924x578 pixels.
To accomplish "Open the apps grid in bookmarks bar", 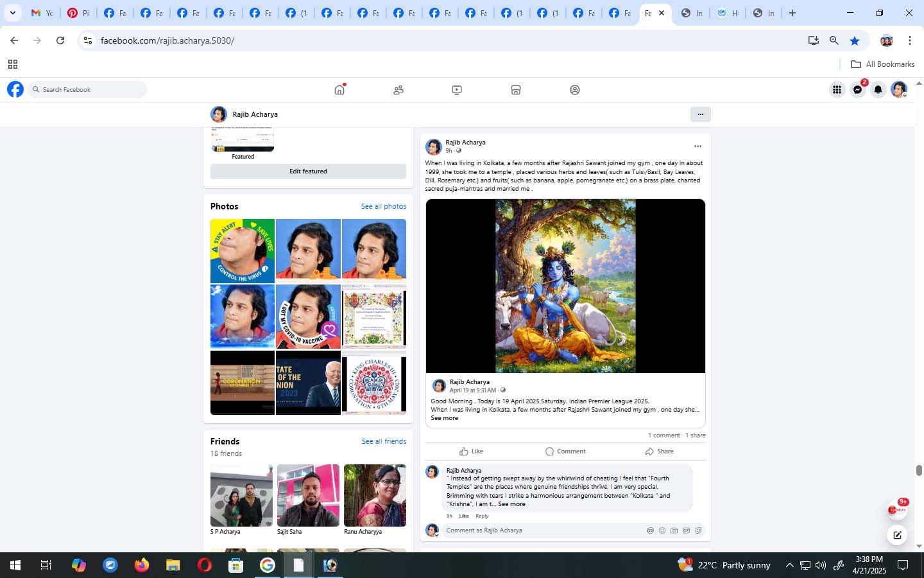I will 12,64.
